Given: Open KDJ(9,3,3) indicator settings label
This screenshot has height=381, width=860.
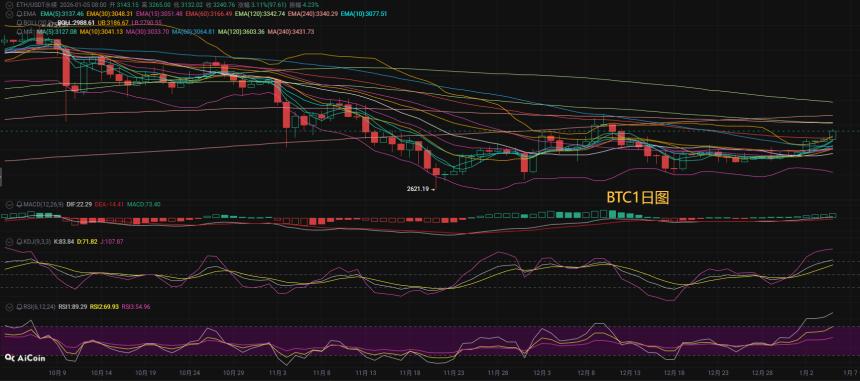Looking at the screenshot, I should 37,241.
